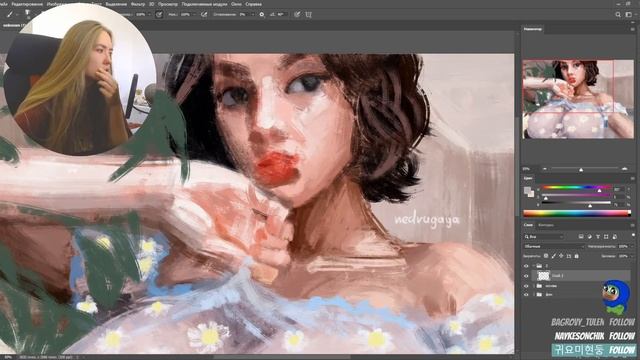The width and height of the screenshot is (640, 360).
Task: Open Navigator panel menu icon
Action: click(632, 29)
